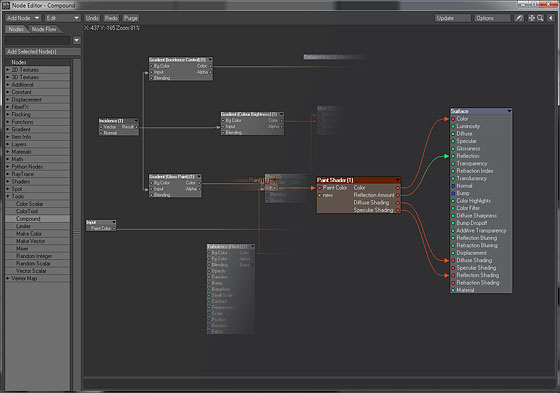Select the Gradient (Incidence Control) node title
The width and height of the screenshot is (560, 393).
178,60
